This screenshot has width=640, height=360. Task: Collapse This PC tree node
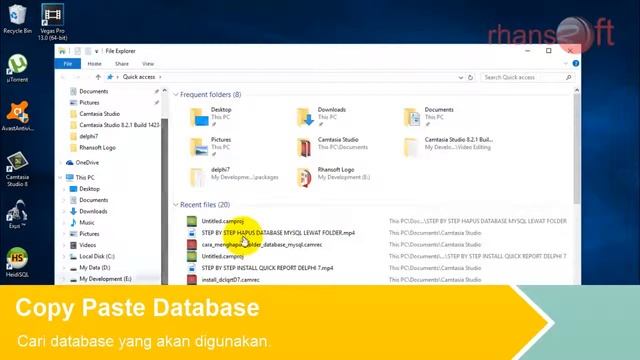[60, 178]
